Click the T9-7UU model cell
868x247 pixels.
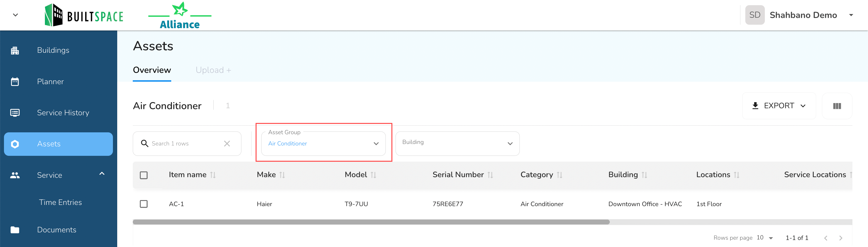click(356, 204)
